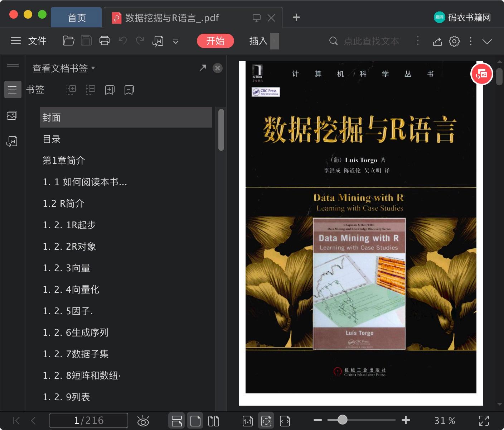Click the expand all bookmarks icon
The image size is (504, 430).
click(71, 90)
